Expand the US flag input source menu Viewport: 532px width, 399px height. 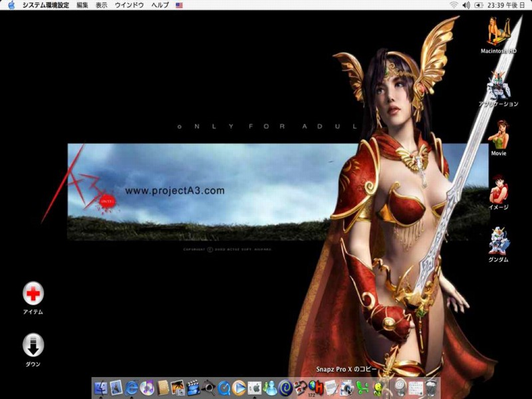(x=180, y=5)
